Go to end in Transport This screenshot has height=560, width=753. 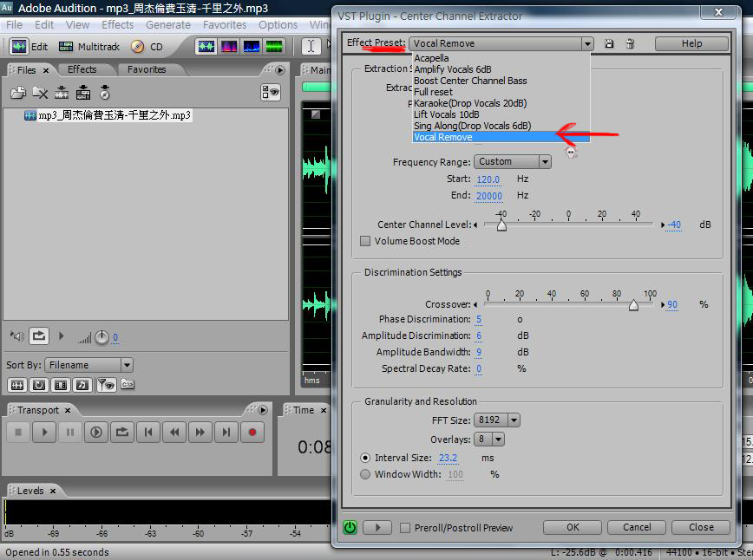pyautogui.click(x=226, y=433)
